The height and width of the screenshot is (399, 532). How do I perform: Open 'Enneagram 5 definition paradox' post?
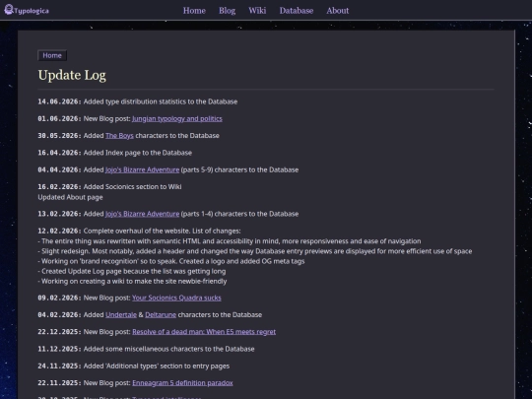pyautogui.click(x=182, y=383)
